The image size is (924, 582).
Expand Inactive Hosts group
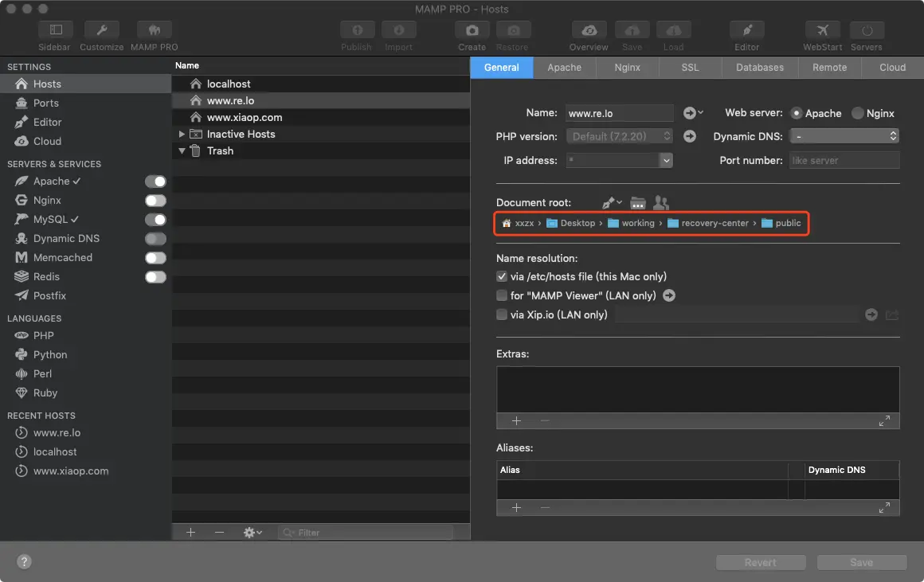(182, 135)
